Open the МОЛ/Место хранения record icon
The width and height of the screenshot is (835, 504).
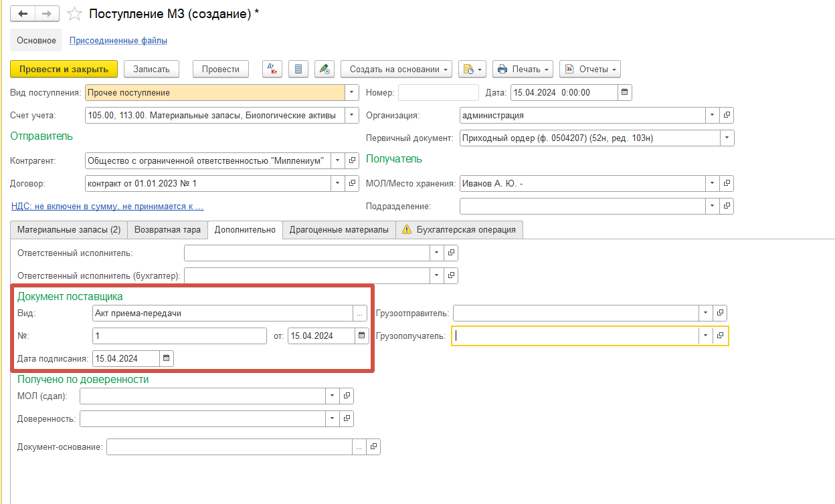tap(727, 183)
